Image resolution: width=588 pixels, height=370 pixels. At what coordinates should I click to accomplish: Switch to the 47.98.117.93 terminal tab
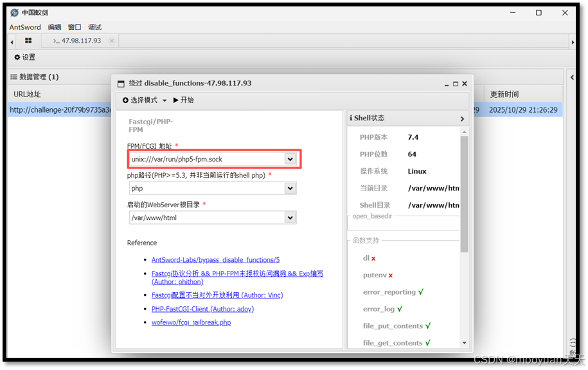[x=77, y=41]
